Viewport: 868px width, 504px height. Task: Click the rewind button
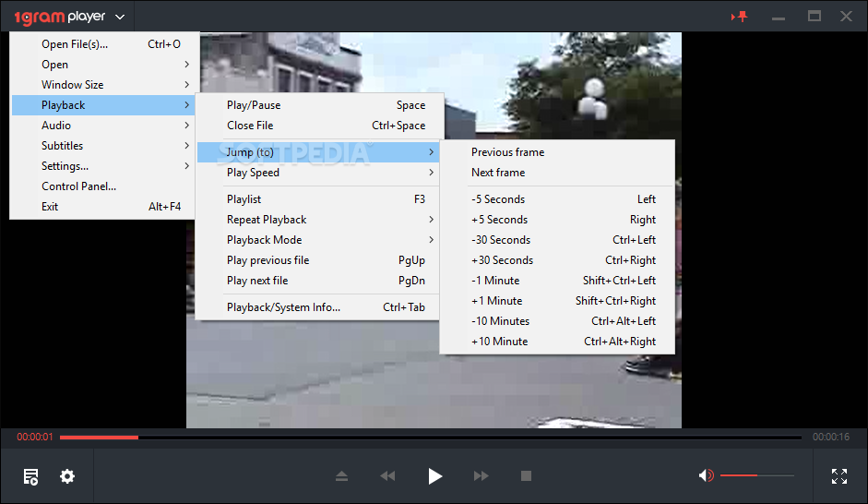[387, 475]
